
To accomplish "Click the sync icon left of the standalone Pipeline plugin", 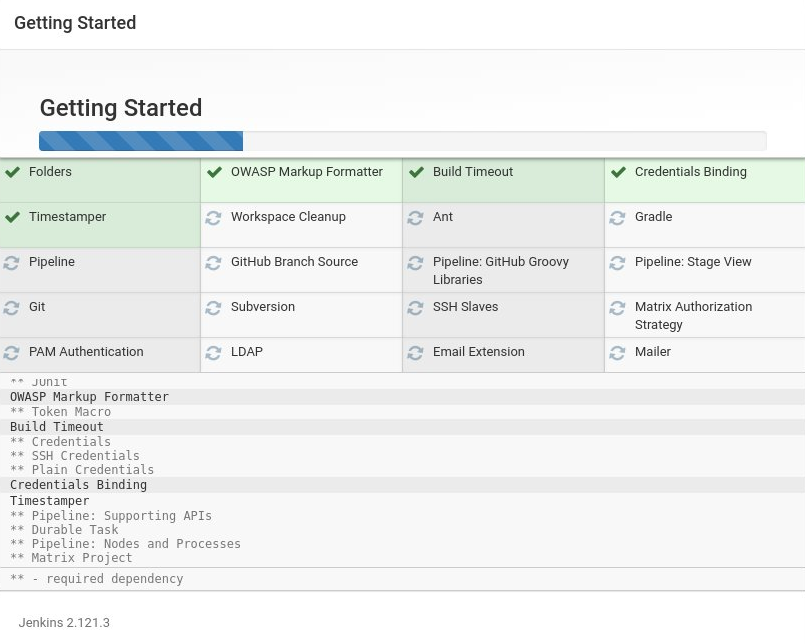I will coord(11,263).
